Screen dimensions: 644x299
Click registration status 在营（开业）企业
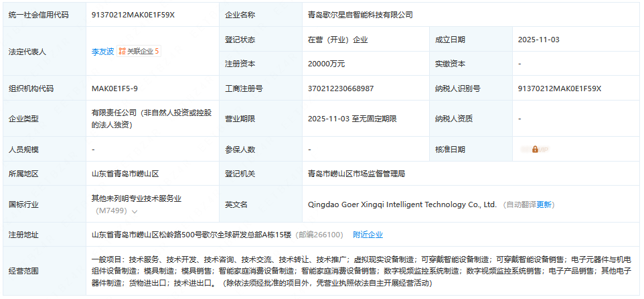(337, 40)
